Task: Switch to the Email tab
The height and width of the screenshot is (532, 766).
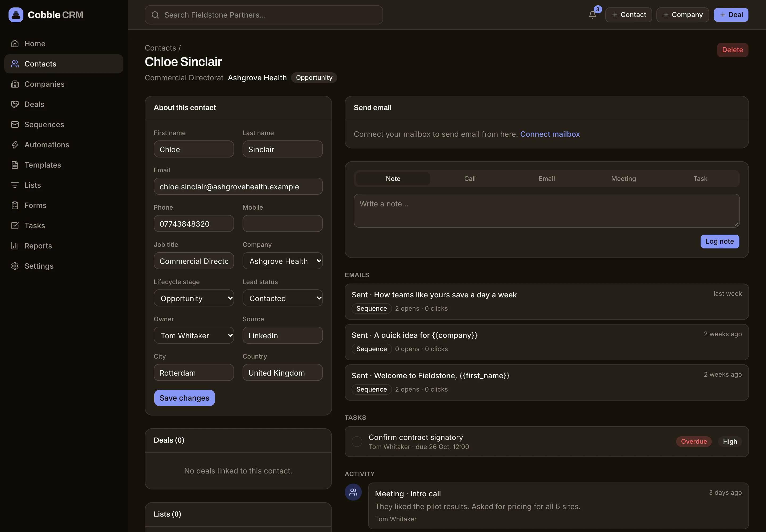Action: coord(547,179)
